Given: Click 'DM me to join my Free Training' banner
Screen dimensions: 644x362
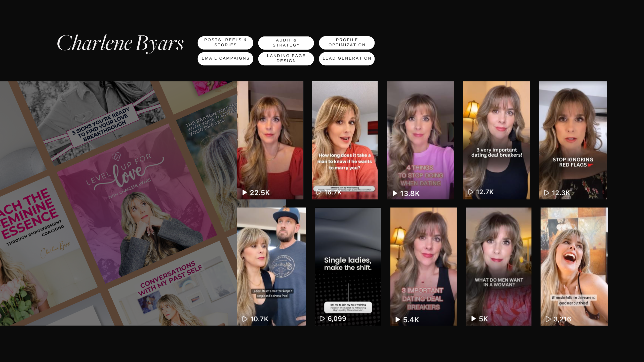Looking at the screenshot, I should coord(348,307).
